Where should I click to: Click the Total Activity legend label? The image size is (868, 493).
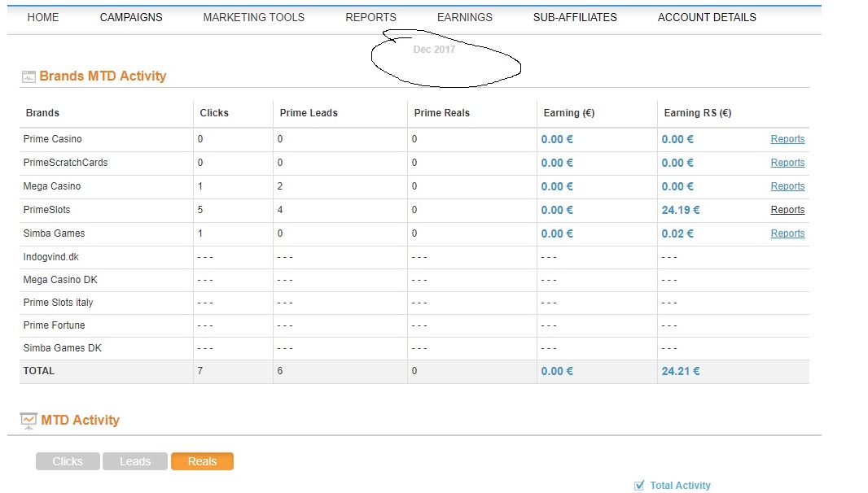681,485
